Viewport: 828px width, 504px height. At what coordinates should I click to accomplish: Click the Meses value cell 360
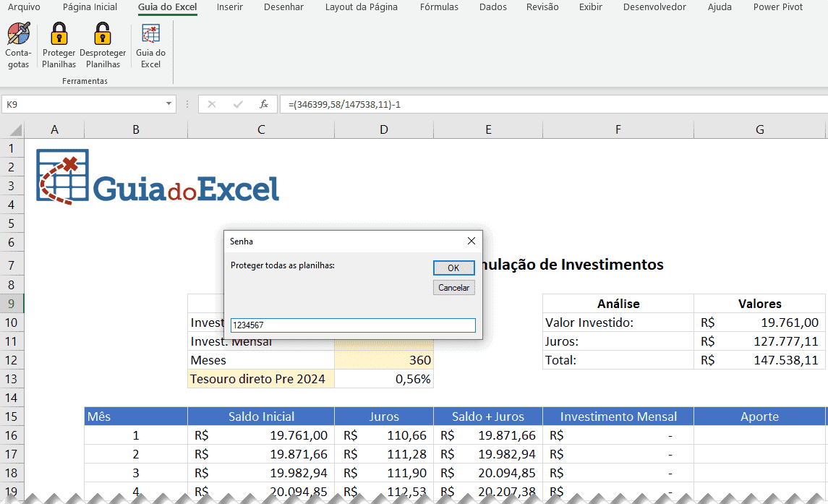384,360
